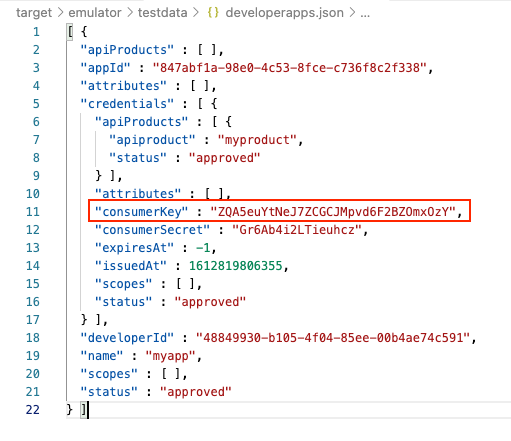
Task: Open the target breadcrumb segment
Action: (x=34, y=13)
